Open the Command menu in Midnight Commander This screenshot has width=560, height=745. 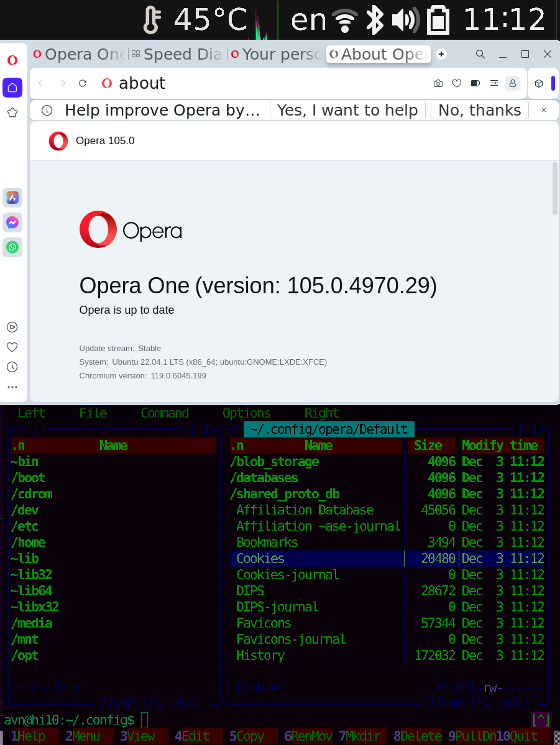point(165,413)
